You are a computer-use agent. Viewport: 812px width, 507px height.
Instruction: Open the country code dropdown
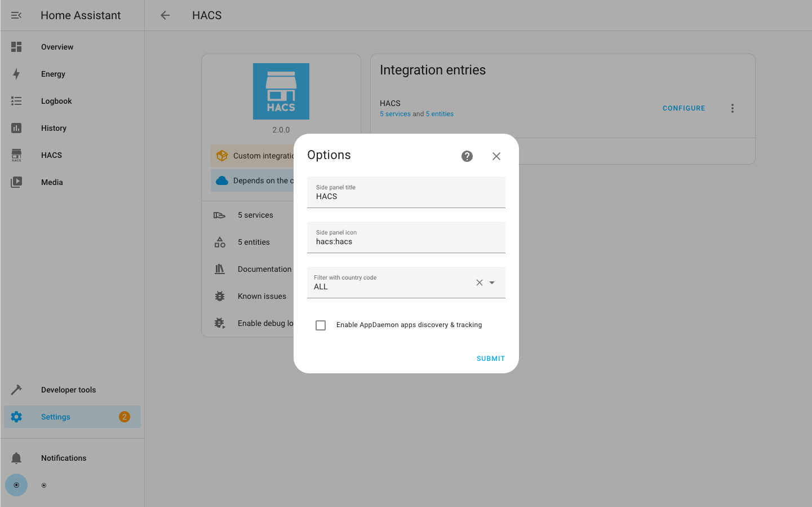coord(492,282)
